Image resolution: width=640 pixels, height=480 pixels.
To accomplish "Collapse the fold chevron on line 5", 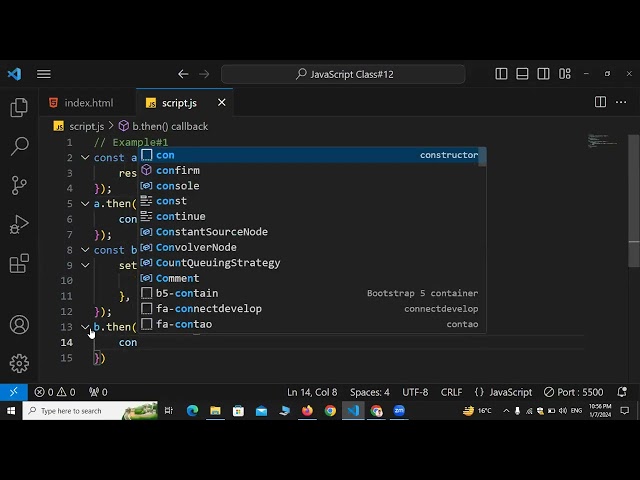I will coord(85,204).
